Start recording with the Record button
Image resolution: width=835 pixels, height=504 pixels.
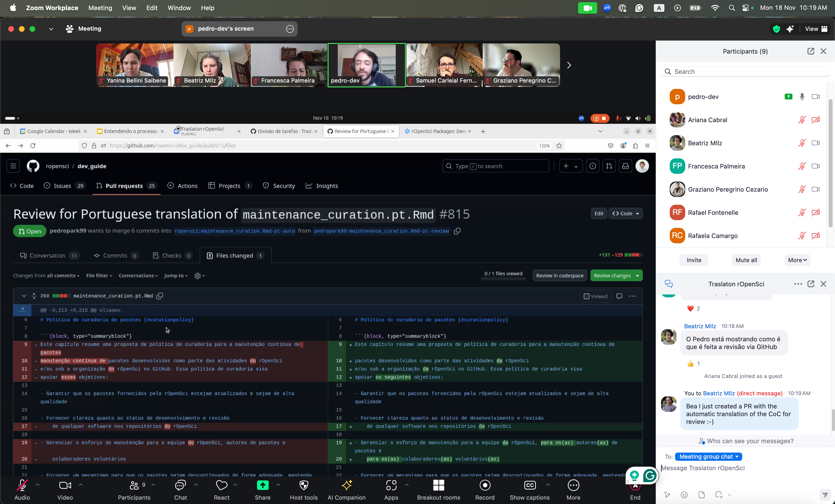point(485,490)
